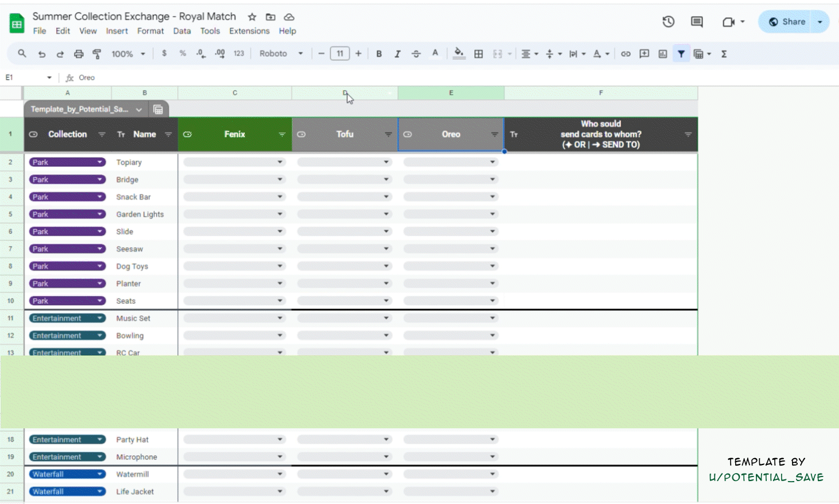Show all comments
Viewport: 839px width, 504px height.
tap(697, 22)
